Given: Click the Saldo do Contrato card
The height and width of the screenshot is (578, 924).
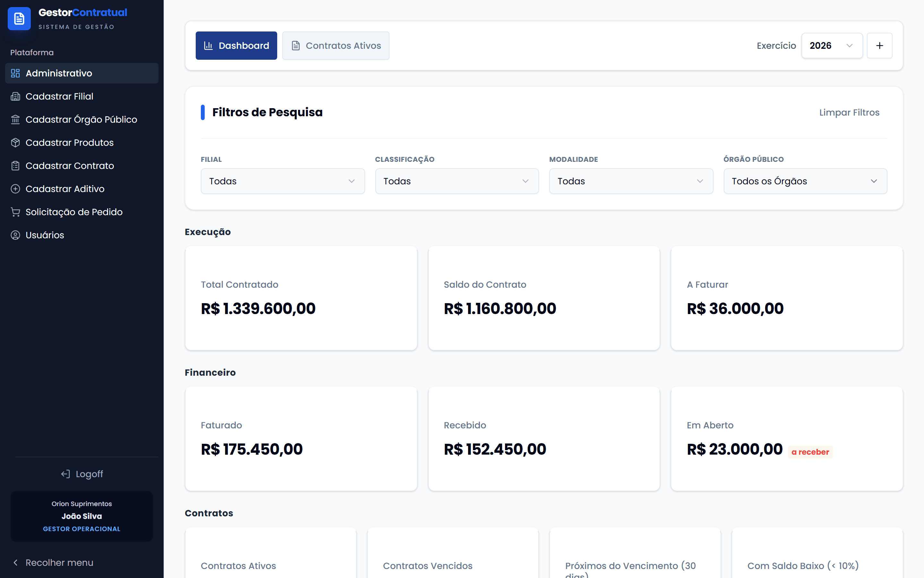Looking at the screenshot, I should click(x=544, y=298).
